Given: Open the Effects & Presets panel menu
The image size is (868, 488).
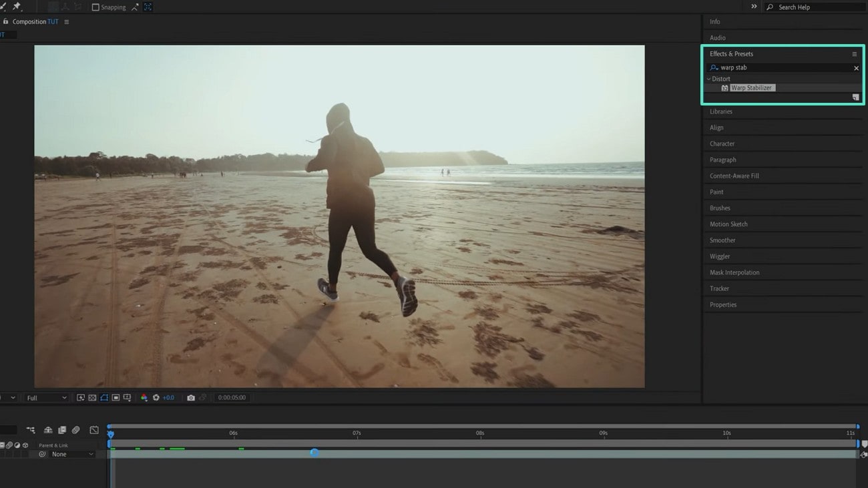Looking at the screenshot, I should pos(855,53).
